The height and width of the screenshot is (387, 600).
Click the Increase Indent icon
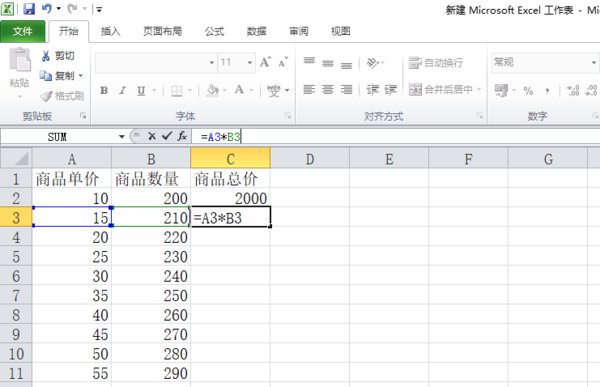tap(390, 90)
